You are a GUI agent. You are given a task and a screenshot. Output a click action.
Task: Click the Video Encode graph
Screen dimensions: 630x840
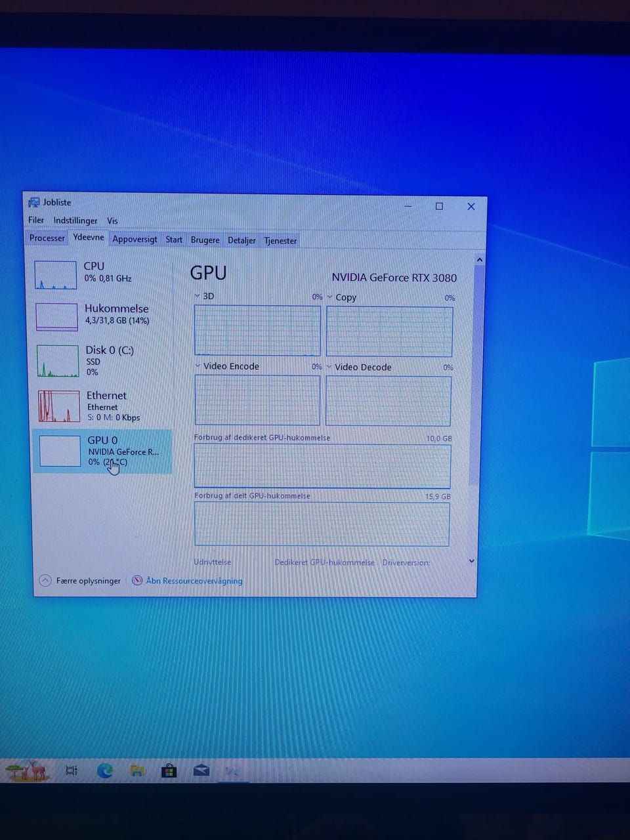coord(257,400)
